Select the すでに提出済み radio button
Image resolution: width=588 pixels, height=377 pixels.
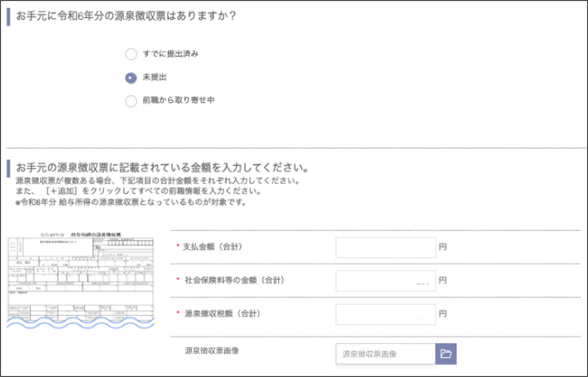[x=131, y=54]
